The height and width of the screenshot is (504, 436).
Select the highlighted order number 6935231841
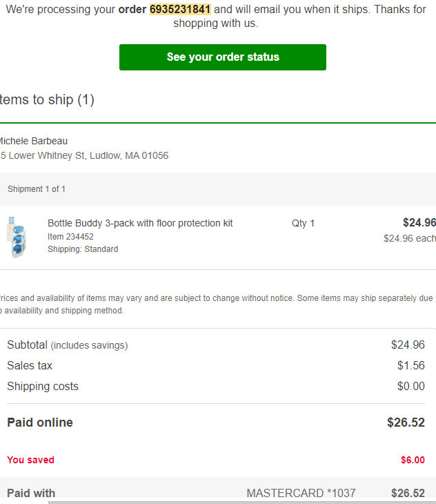tap(180, 10)
